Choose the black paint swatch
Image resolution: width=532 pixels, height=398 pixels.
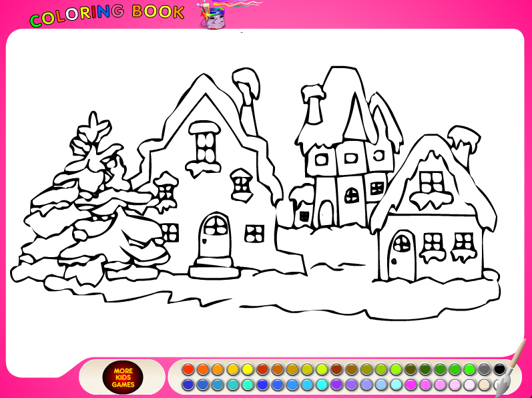coord(499,369)
